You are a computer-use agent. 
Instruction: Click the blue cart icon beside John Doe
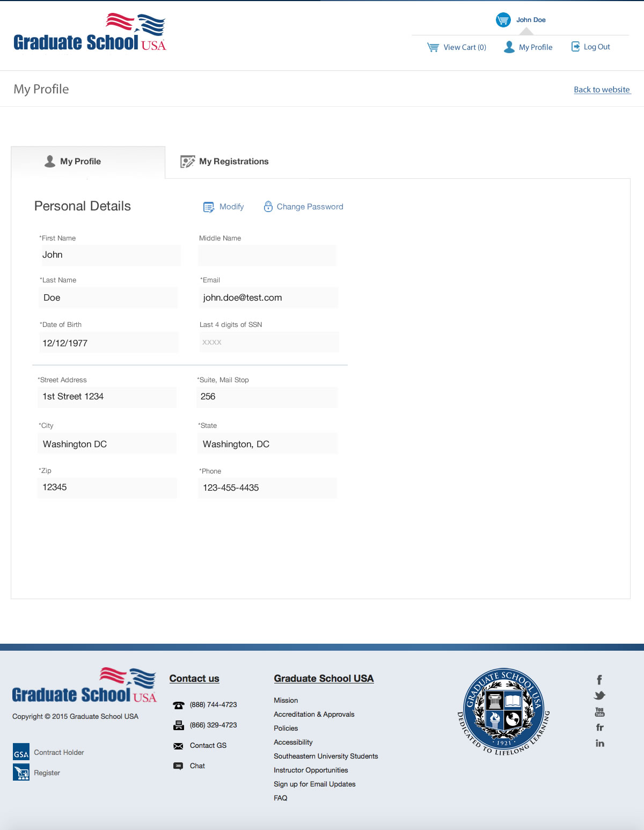tap(503, 20)
